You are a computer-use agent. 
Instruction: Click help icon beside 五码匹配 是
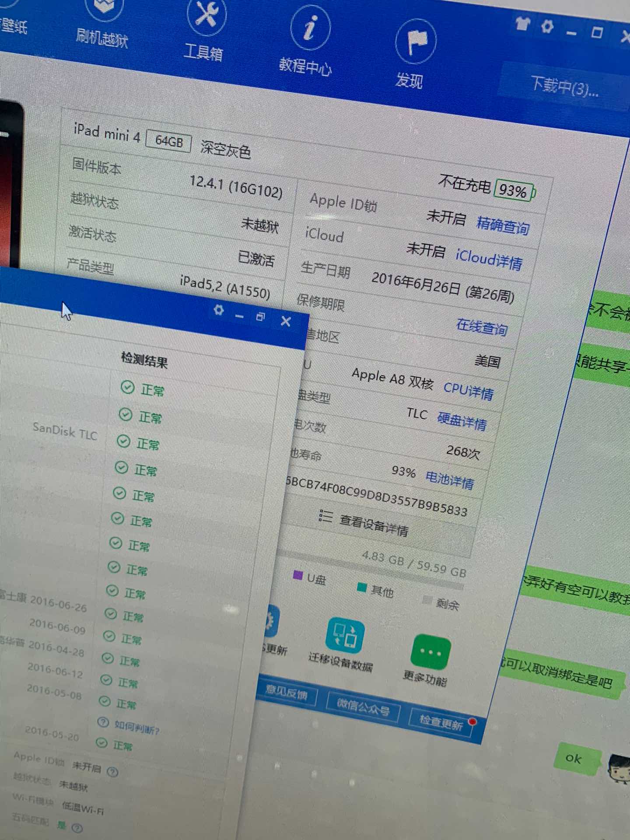77,827
